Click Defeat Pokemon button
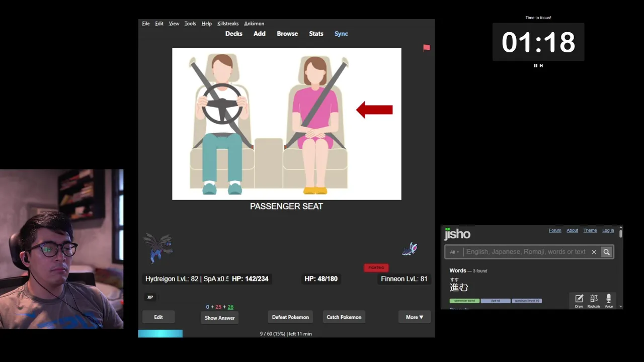 pyautogui.click(x=290, y=317)
